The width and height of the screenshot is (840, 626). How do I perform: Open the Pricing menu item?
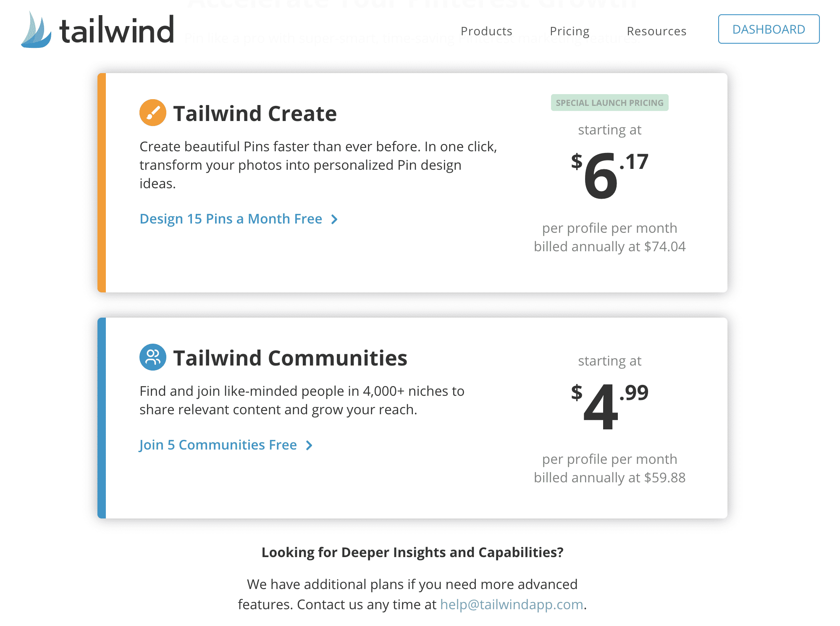tap(570, 31)
